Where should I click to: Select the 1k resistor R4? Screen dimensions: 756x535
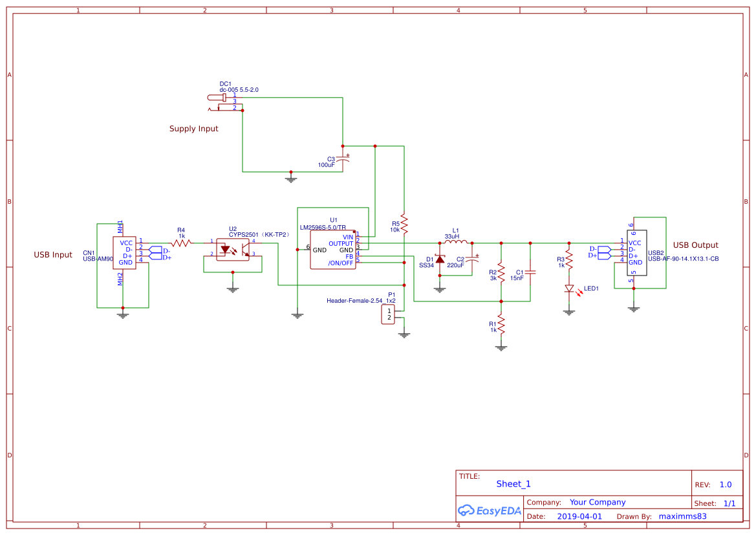coord(182,243)
